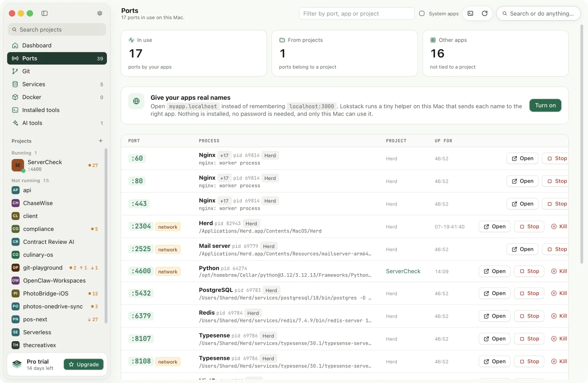Sort by the UP FOR column header
The height and width of the screenshot is (383, 588).
(x=443, y=141)
